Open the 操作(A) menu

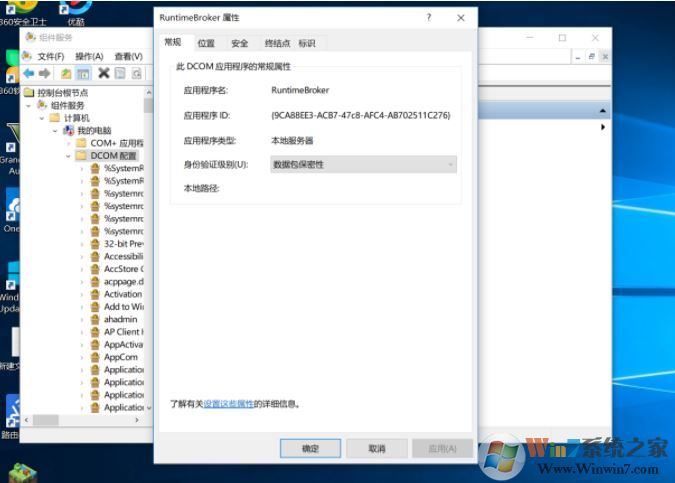pos(89,56)
